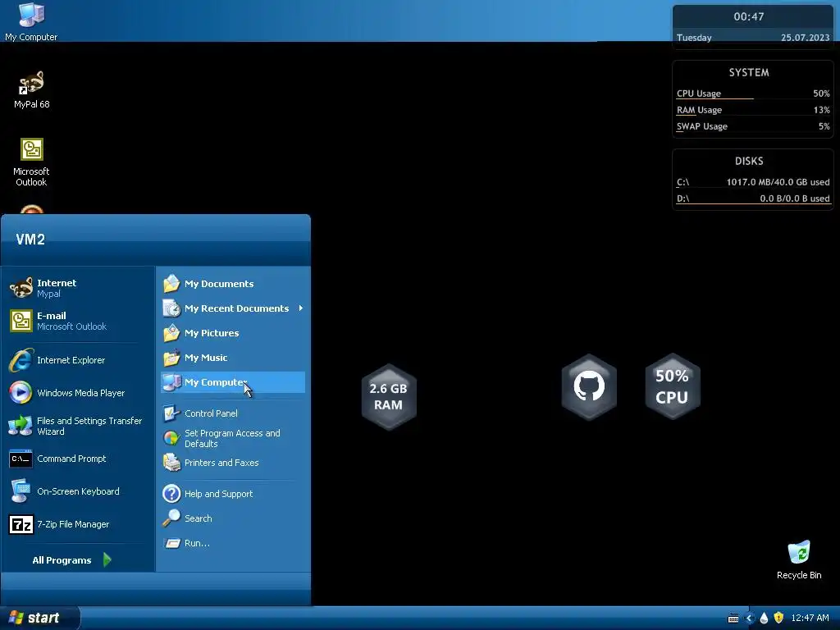The height and width of the screenshot is (630, 840).
Task: Open Command Prompt from the Start menu
Action: pos(78,459)
